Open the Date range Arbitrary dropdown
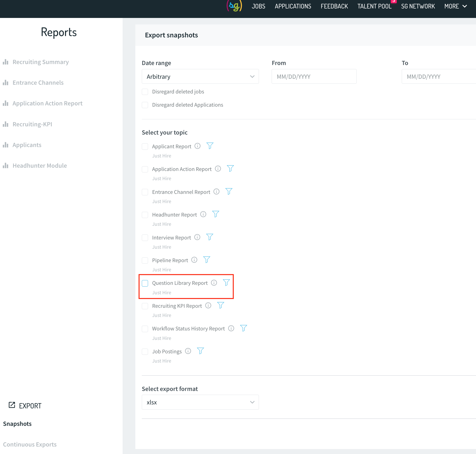This screenshot has width=476, height=454. pos(200,76)
